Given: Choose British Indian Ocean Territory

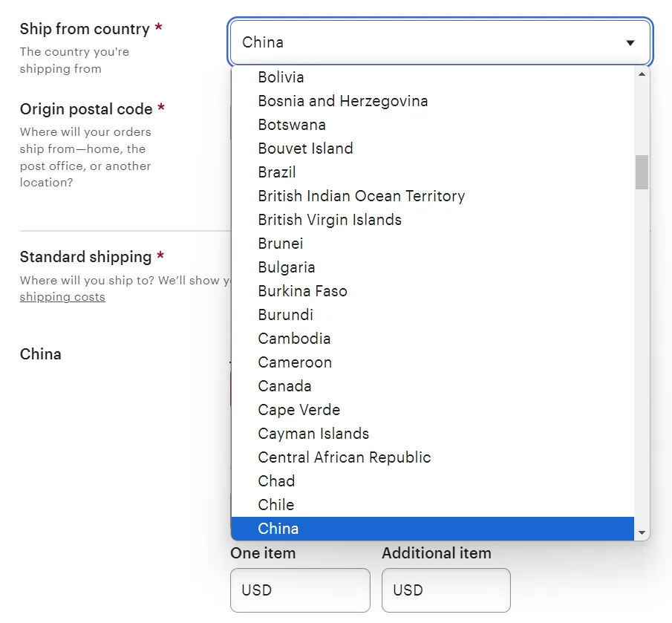Looking at the screenshot, I should (x=361, y=196).
